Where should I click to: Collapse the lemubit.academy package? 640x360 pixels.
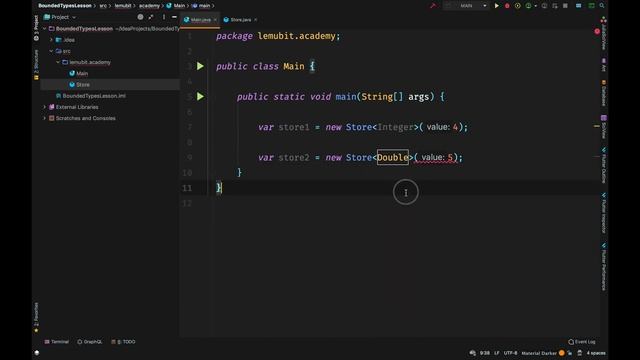[x=58, y=62]
